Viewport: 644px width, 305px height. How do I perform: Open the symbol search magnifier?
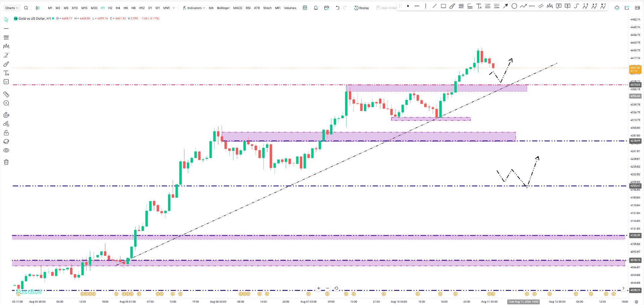pos(26,8)
